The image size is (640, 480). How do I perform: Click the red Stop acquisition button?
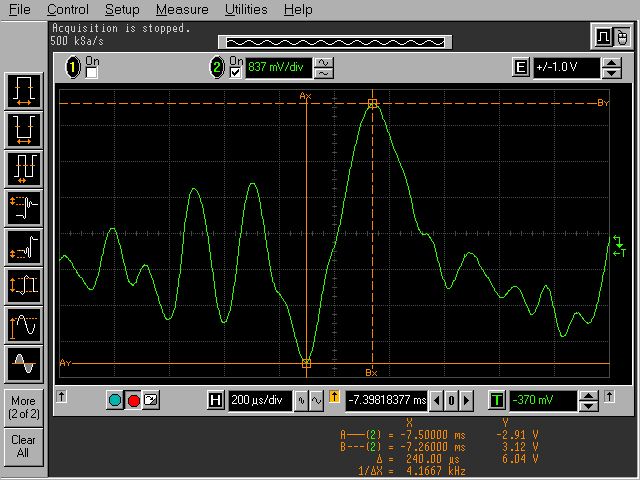pyautogui.click(x=133, y=400)
